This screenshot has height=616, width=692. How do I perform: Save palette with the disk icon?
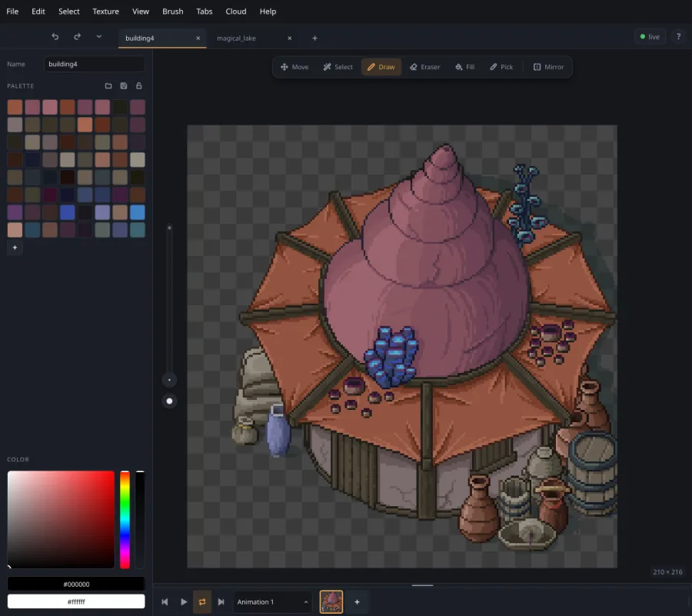124,85
